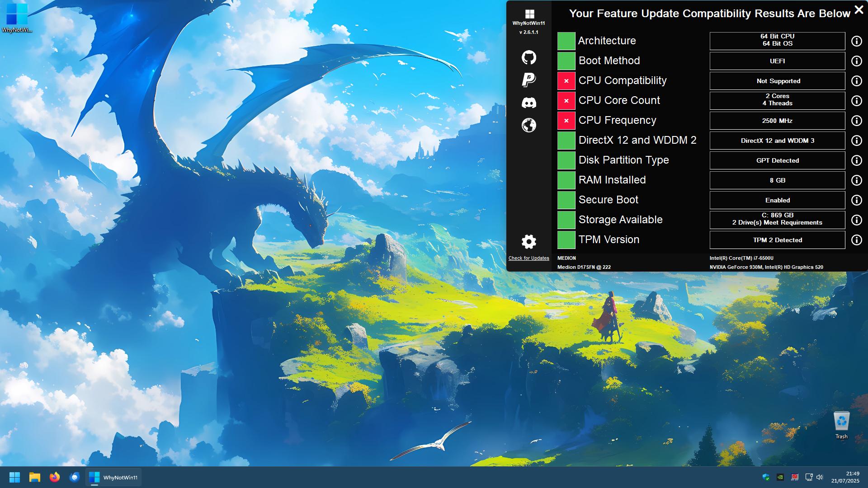Open the Windows Start menu

14,477
